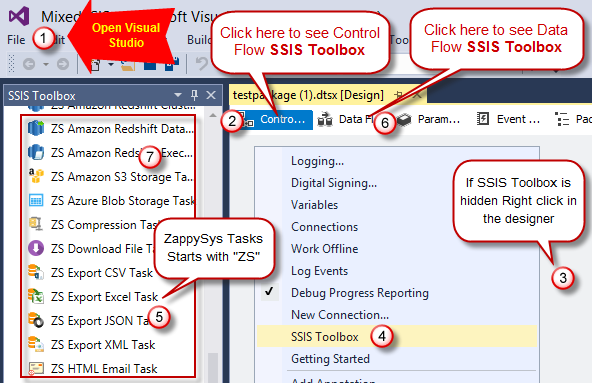Select ZS Export Excel Task item
The width and height of the screenshot is (592, 383).
pos(93,297)
